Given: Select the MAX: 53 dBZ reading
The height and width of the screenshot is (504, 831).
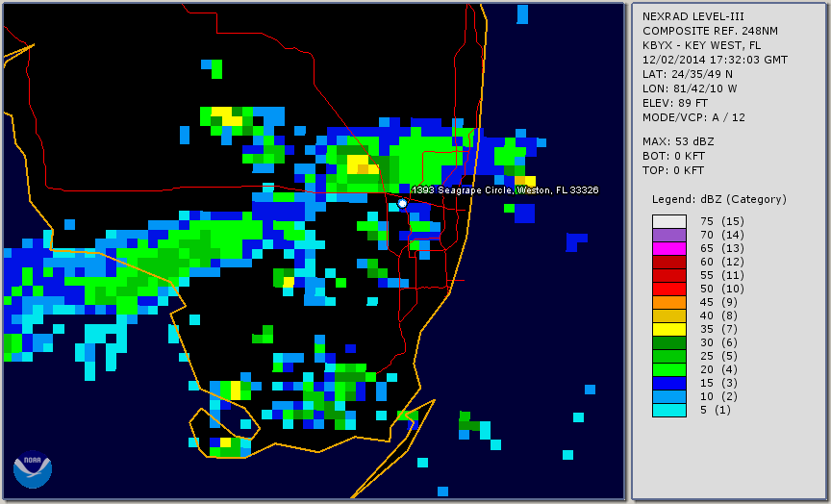Looking at the screenshot, I should tap(678, 141).
